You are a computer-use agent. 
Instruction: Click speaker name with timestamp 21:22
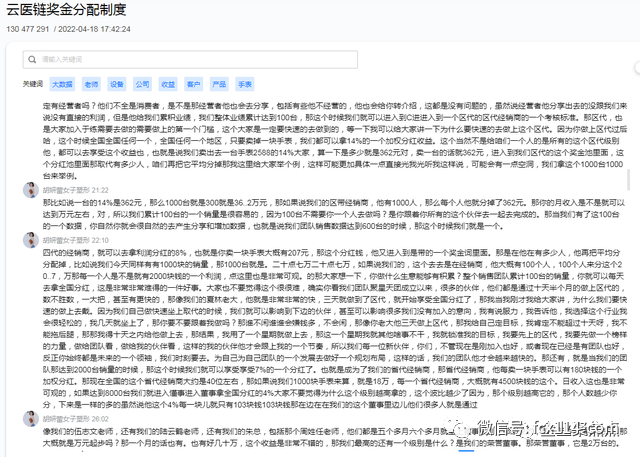click(76, 190)
